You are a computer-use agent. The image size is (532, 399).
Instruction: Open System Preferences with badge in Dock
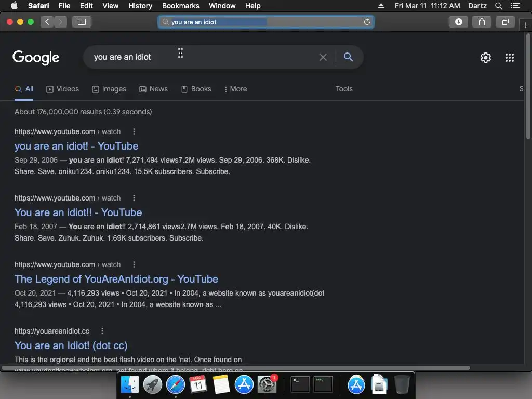point(268,385)
